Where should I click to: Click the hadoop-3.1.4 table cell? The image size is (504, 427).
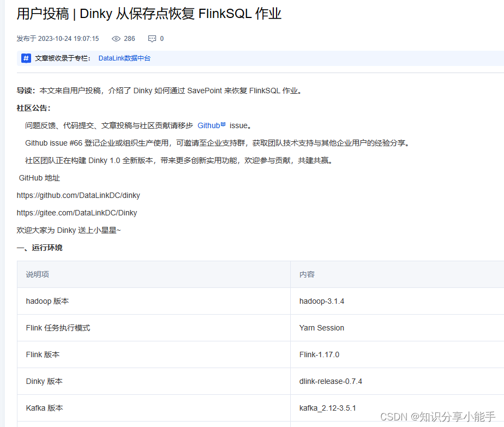pyautogui.click(x=397, y=301)
